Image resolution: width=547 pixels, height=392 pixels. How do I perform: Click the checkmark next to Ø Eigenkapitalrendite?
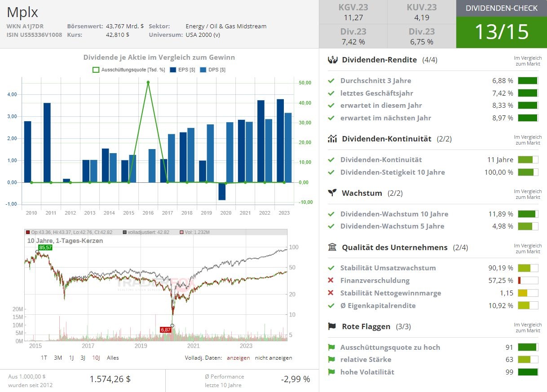point(331,306)
